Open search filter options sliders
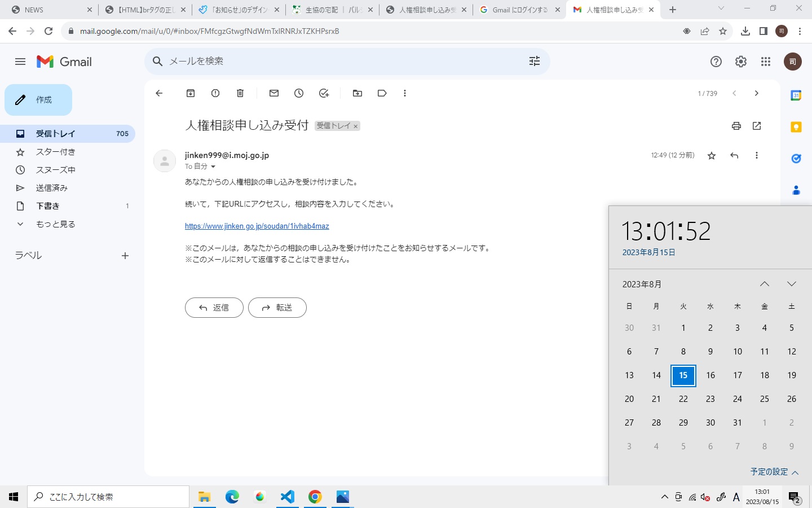The width and height of the screenshot is (812, 508). (x=534, y=61)
